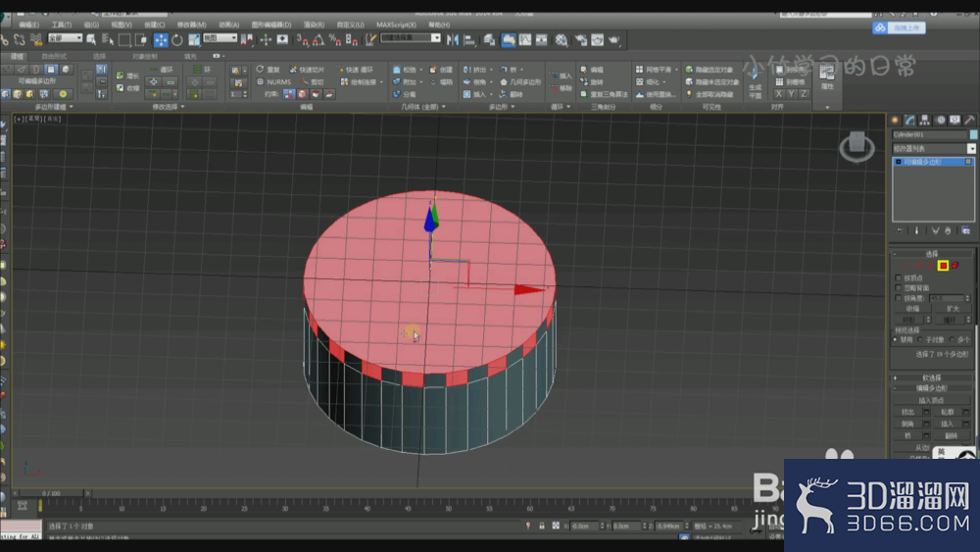Click the cloud upload button (拖拽上传)

900,27
